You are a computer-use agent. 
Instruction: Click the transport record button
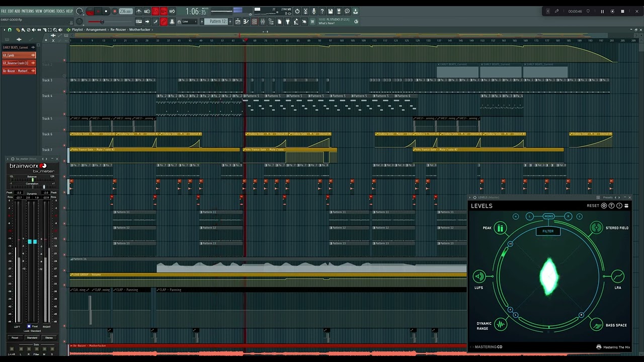114,11
